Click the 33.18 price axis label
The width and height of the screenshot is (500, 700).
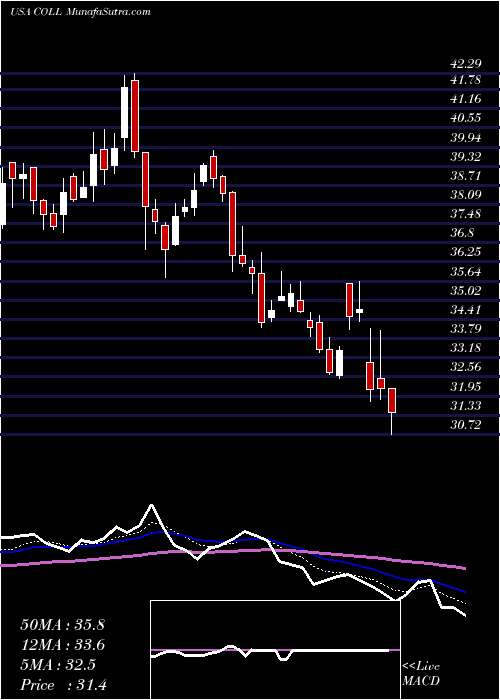click(x=466, y=347)
